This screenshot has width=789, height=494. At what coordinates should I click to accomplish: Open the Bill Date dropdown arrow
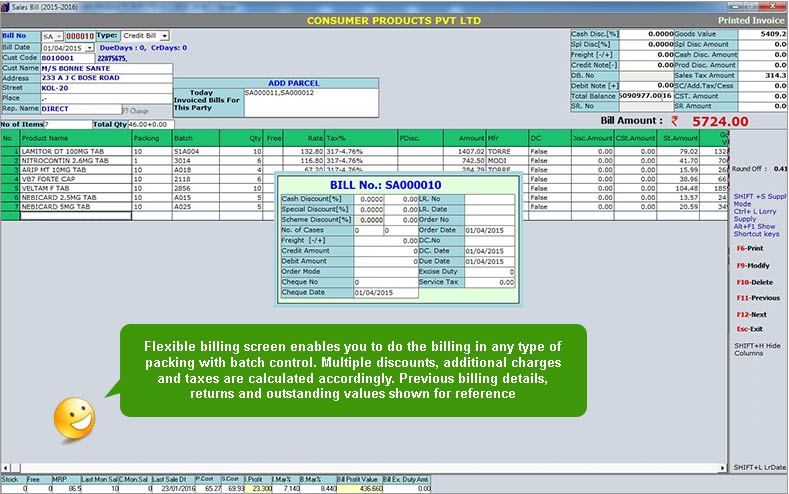[x=90, y=48]
